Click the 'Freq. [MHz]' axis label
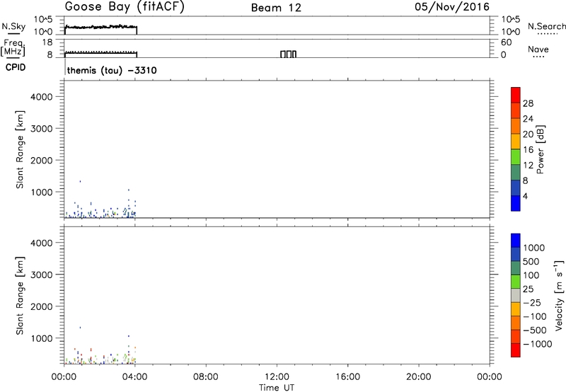Screen dimensions: 566x392 (x=13, y=47)
